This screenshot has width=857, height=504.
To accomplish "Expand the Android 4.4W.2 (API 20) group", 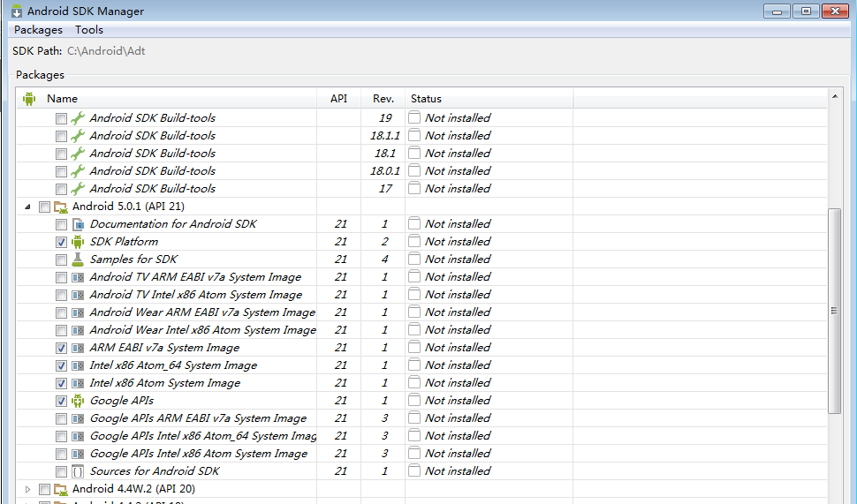I will tap(27, 489).
